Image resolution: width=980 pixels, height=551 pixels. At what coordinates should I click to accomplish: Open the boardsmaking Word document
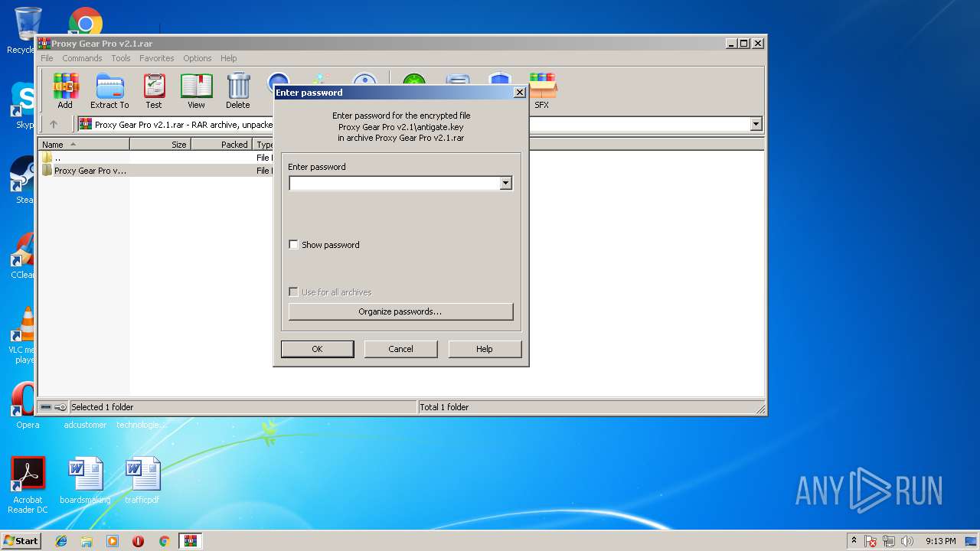click(x=85, y=481)
